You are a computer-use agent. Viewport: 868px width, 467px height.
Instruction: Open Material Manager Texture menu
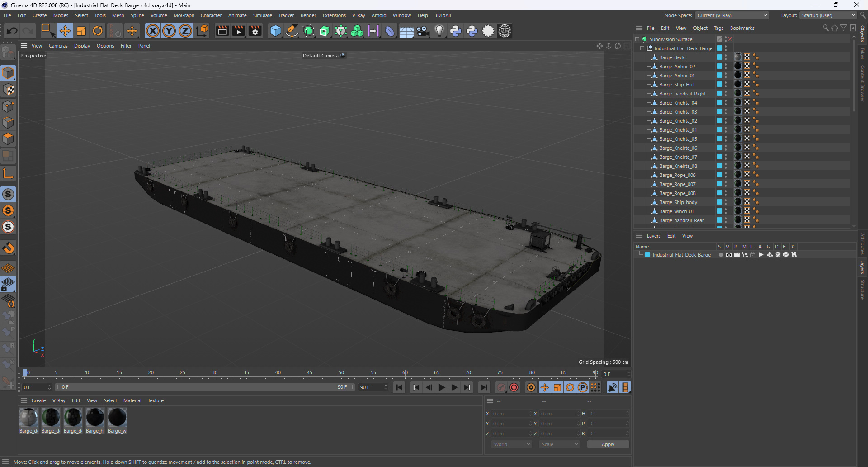click(x=156, y=400)
